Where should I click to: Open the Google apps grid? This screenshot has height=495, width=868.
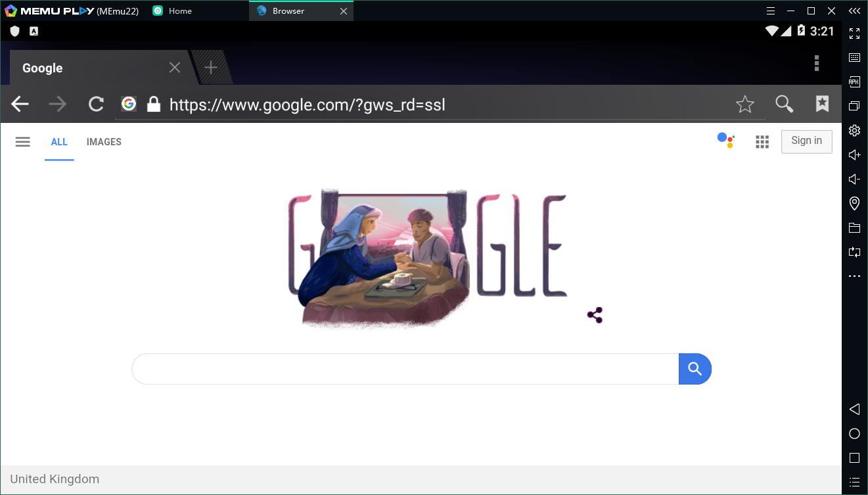point(762,142)
